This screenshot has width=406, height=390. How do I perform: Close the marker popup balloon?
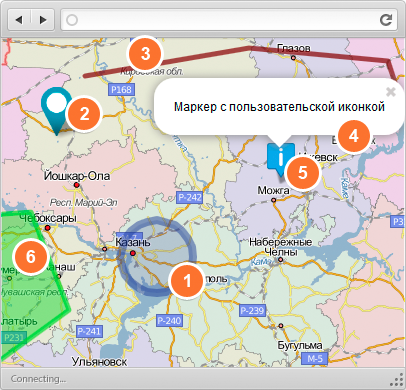click(391, 92)
